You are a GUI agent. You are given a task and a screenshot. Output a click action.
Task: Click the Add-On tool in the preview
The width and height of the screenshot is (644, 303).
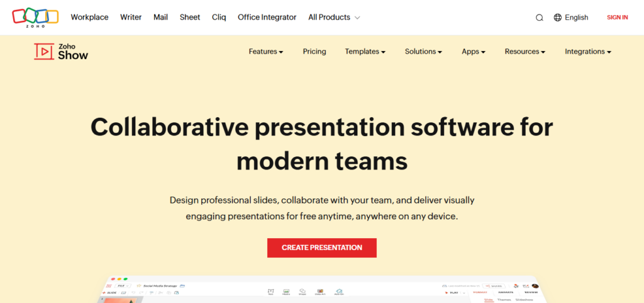[339, 292]
